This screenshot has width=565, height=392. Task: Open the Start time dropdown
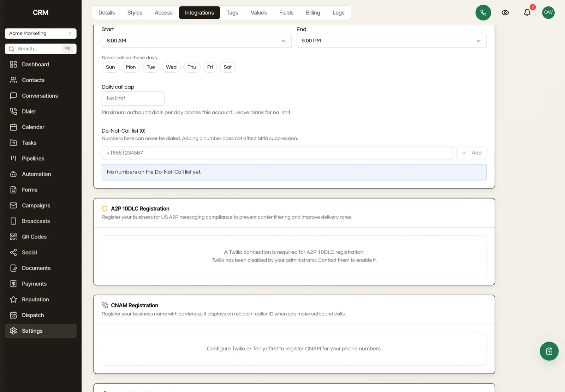(x=197, y=41)
